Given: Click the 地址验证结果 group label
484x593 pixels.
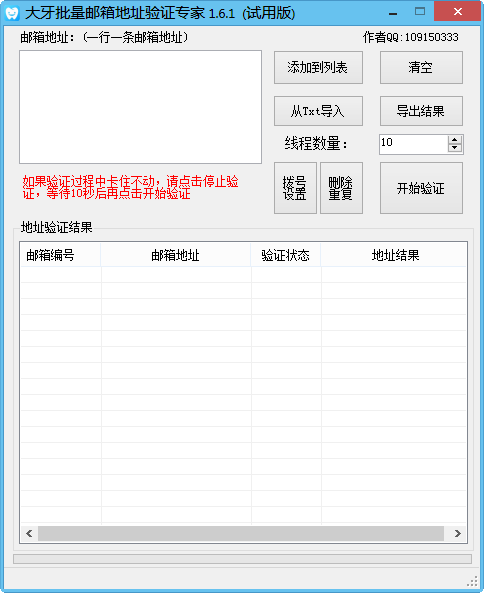Looking at the screenshot, I should [57, 227].
